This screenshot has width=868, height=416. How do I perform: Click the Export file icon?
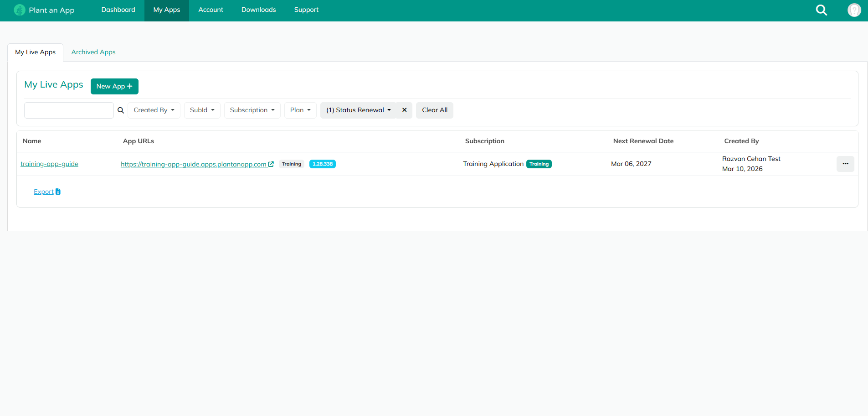(x=58, y=192)
